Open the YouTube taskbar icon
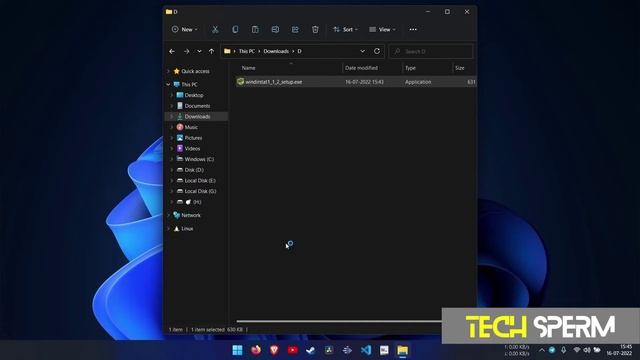This screenshot has width=640, height=360. (293, 350)
